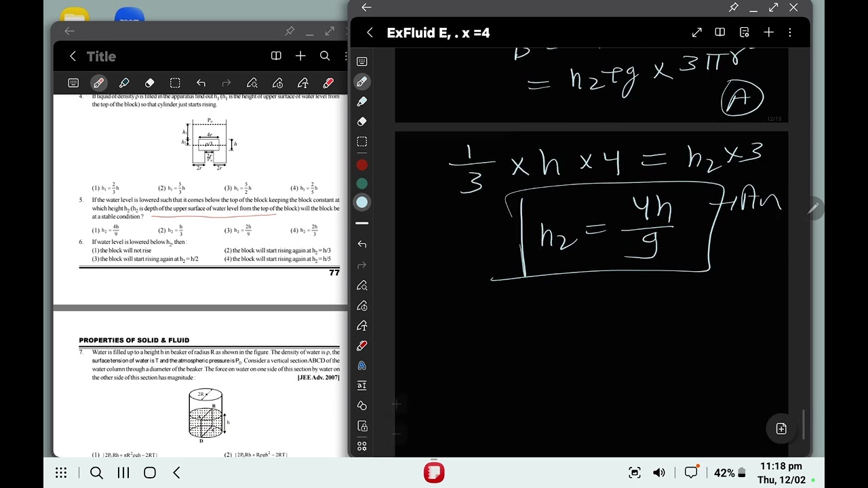Select the red favorite pen in ExFluid toolbar
The height and width of the screenshot is (488, 868).
coord(362,346)
